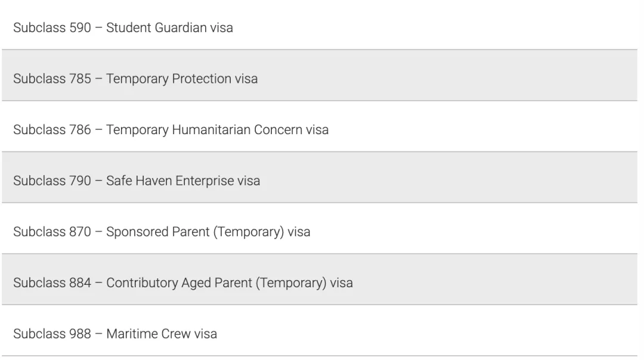Click the "Subclass 884" number label
644x360 pixels.
[x=52, y=283]
